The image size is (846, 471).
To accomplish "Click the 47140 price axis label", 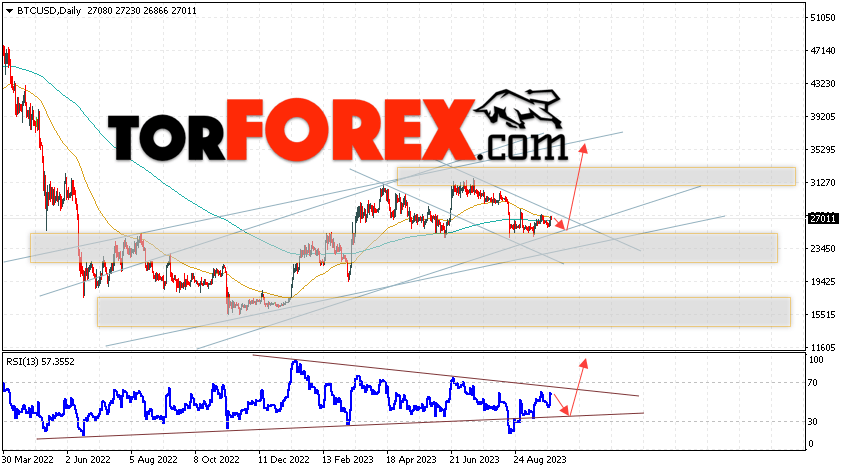I will click(x=822, y=51).
